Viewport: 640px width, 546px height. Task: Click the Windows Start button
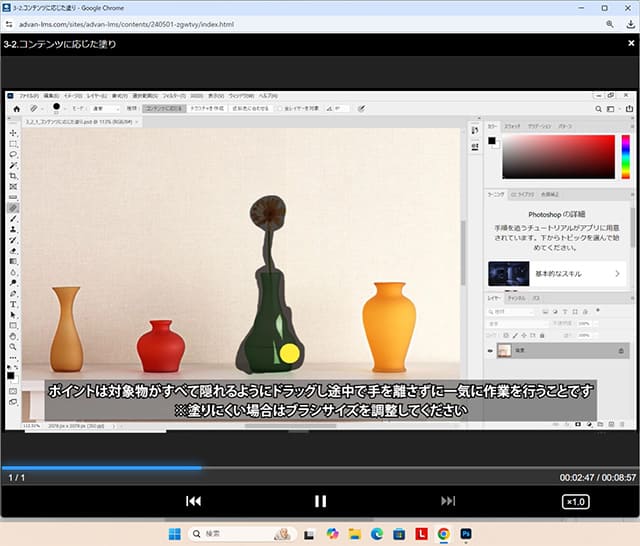[x=175, y=534]
